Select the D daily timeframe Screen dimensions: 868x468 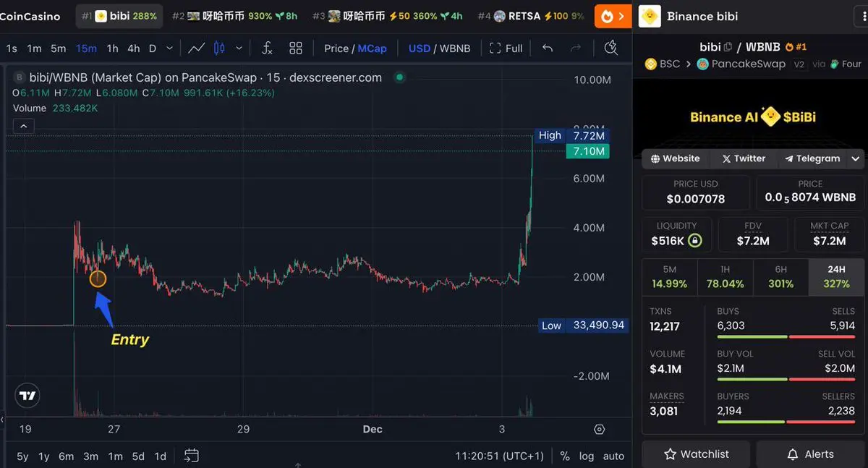153,48
